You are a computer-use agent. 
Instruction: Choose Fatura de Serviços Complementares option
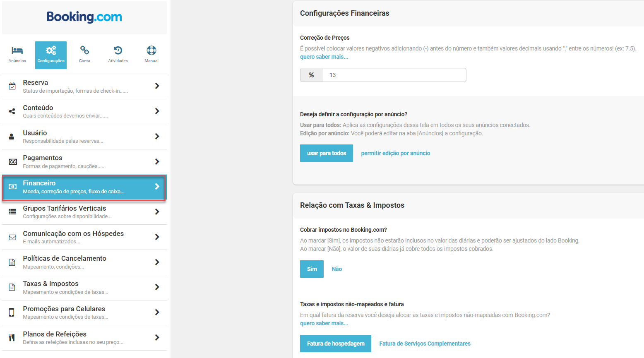(x=425, y=344)
